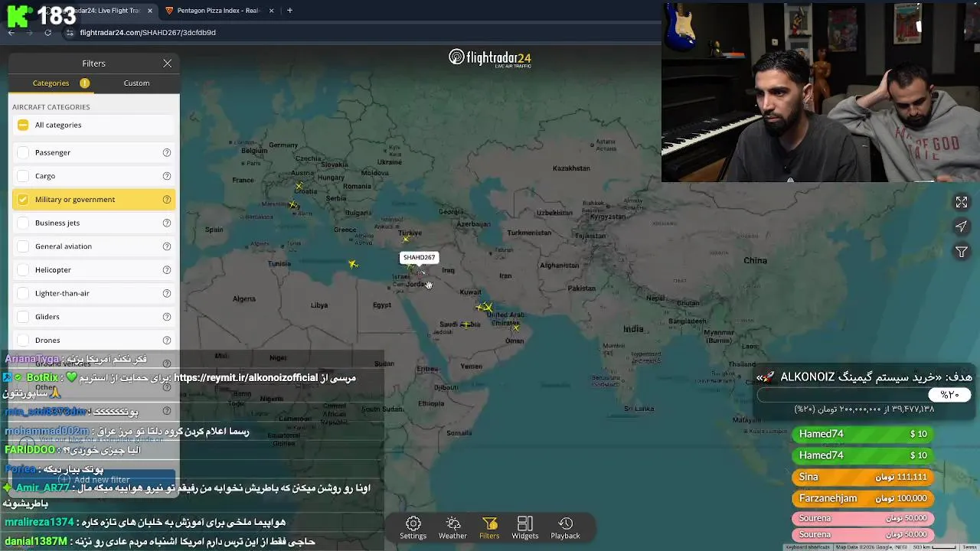This screenshot has height=551, width=980.
Task: Toggle the Filters toolbar button
Action: click(x=489, y=528)
